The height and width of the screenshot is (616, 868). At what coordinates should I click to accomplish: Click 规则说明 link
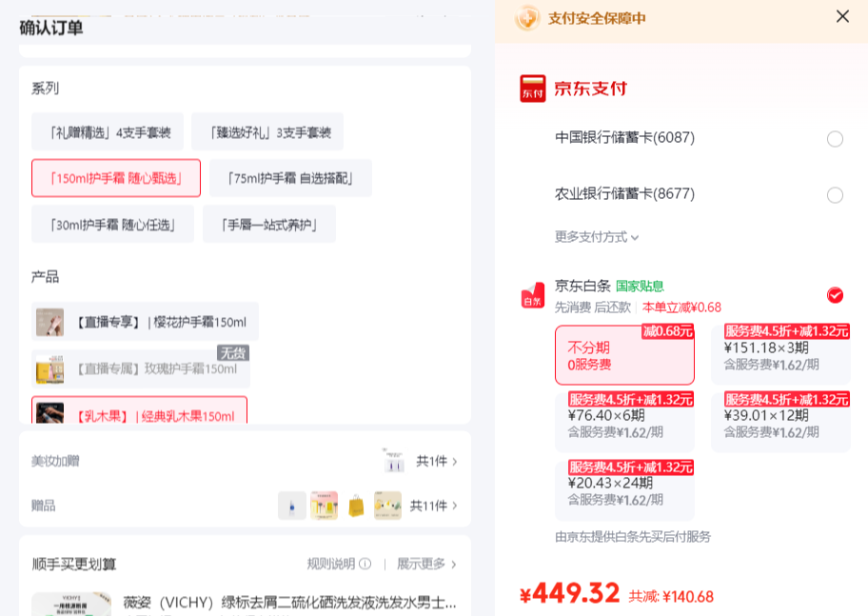coord(331,564)
